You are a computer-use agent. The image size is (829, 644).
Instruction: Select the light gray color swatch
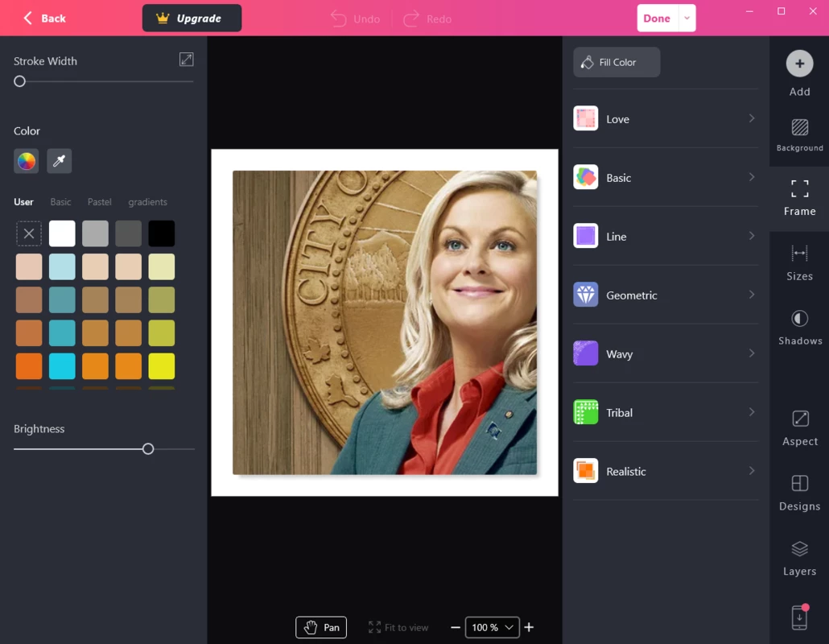coord(95,233)
